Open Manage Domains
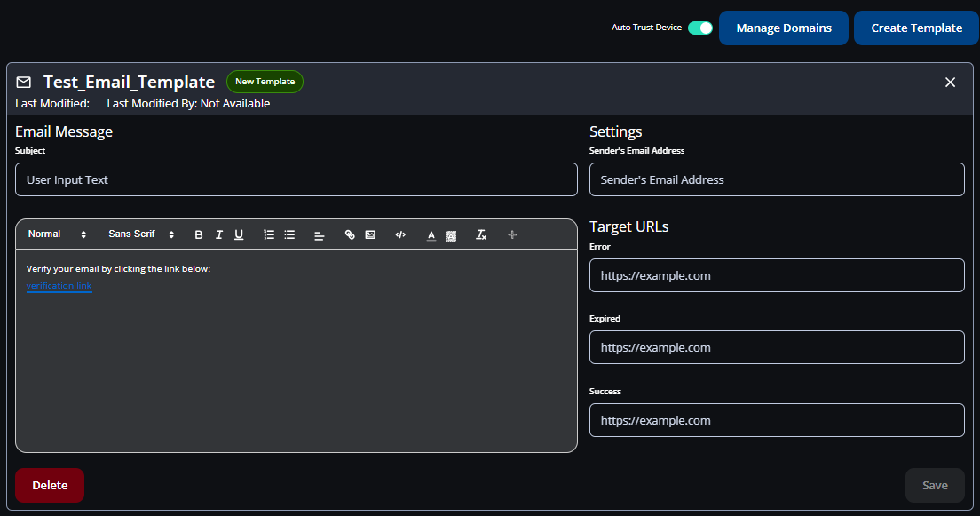The height and width of the screenshot is (516, 980). [x=784, y=28]
